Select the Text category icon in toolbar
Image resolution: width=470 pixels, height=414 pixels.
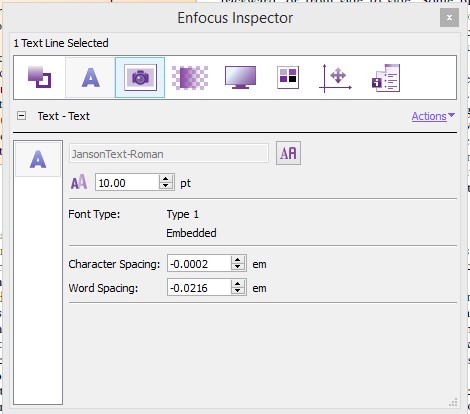click(90, 77)
